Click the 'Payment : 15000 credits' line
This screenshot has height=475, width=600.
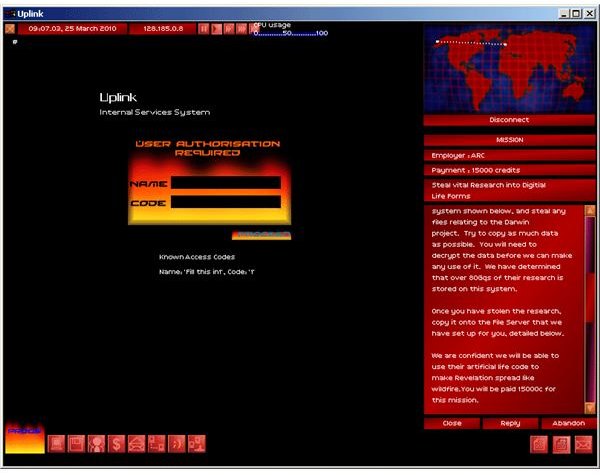tap(509, 170)
